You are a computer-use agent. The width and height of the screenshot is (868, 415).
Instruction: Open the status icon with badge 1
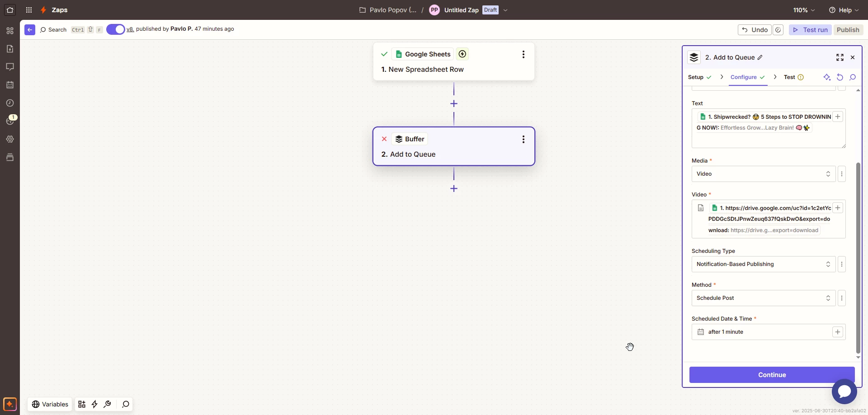coord(10,121)
